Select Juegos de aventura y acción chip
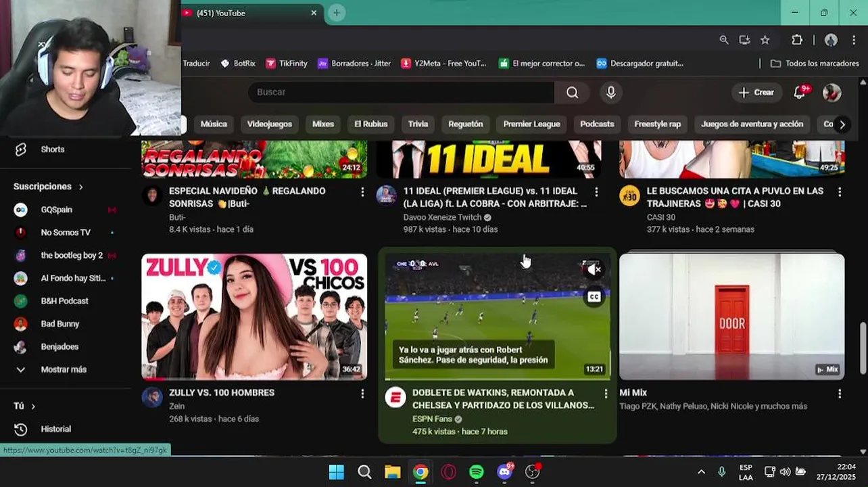Viewport: 868px width, 487px height. 752,124
